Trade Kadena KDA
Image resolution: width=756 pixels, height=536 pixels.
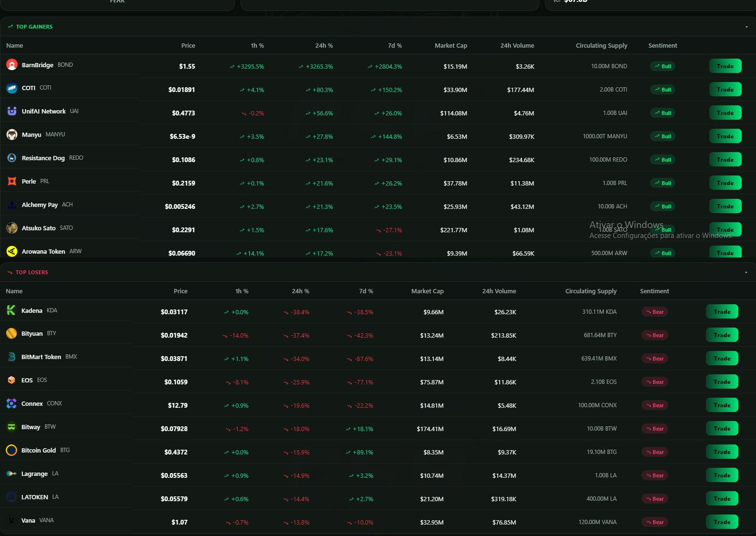point(722,311)
